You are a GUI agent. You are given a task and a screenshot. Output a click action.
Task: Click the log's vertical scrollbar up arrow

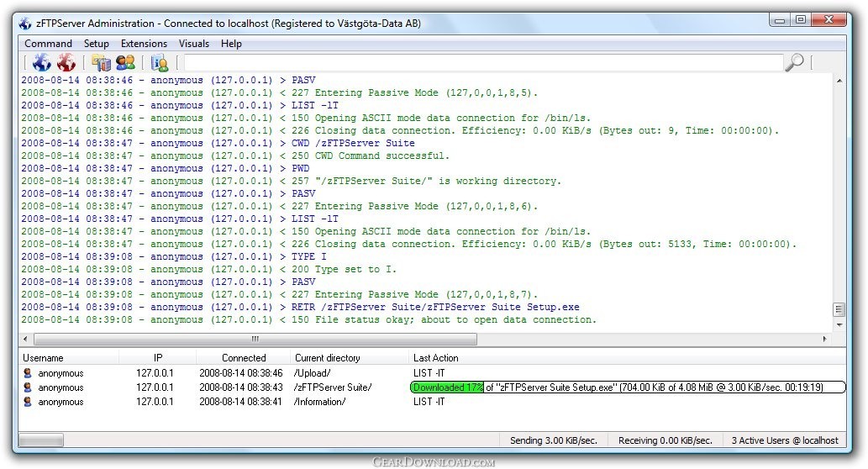click(x=839, y=81)
